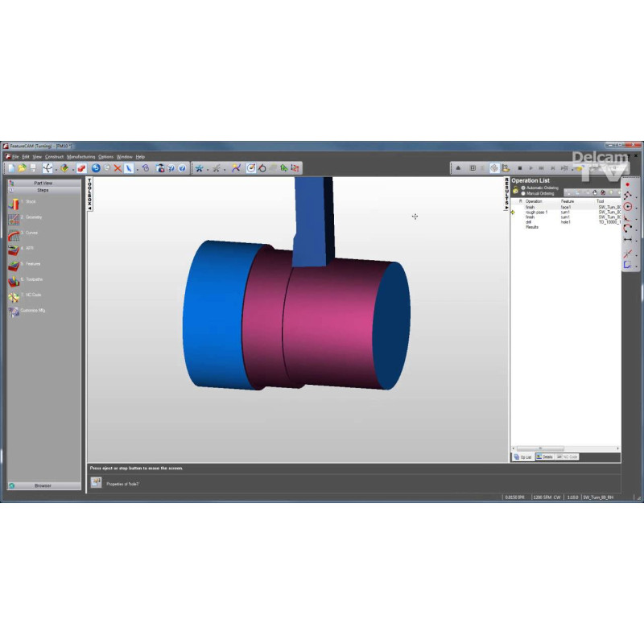Open the Geometry step

14,218
